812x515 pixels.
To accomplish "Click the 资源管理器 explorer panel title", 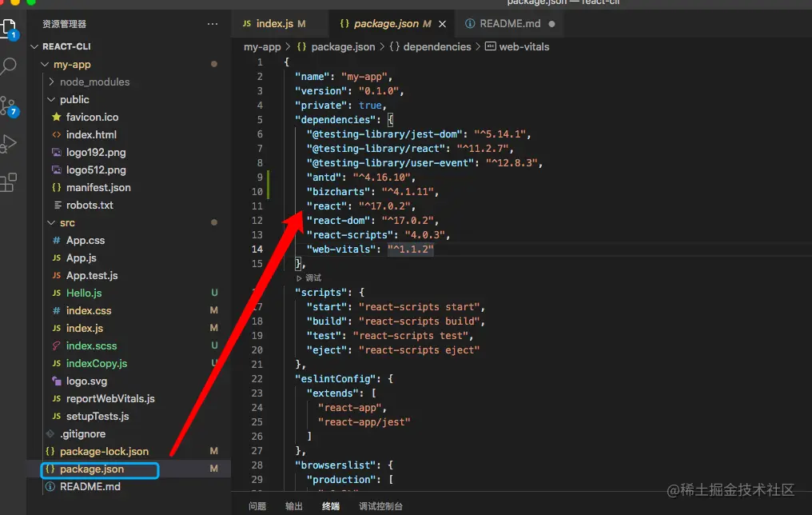I will pos(64,24).
